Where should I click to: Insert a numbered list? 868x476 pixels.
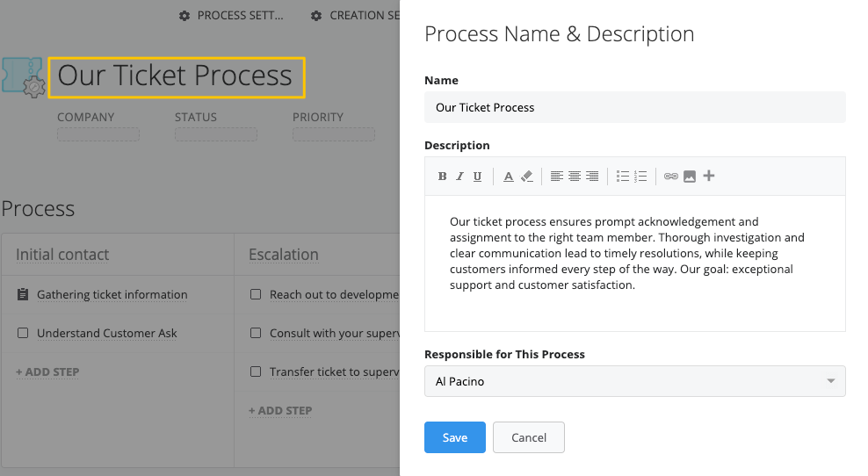[x=640, y=177]
